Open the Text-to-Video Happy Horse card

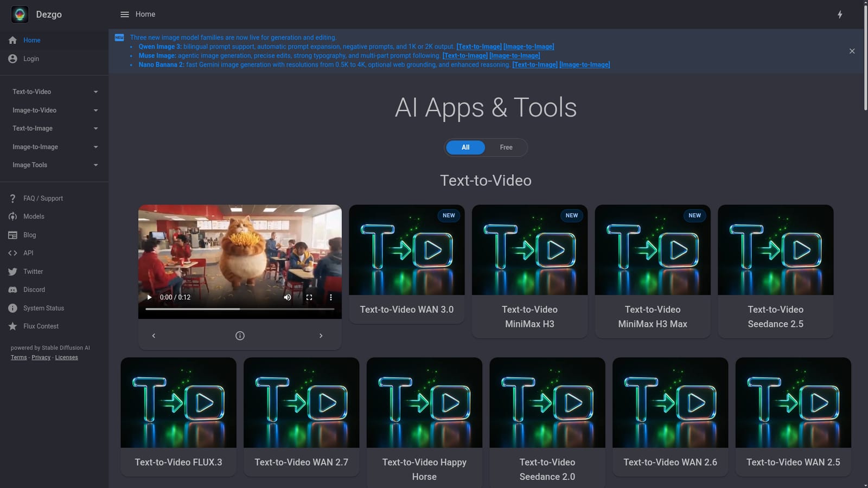tap(424, 423)
